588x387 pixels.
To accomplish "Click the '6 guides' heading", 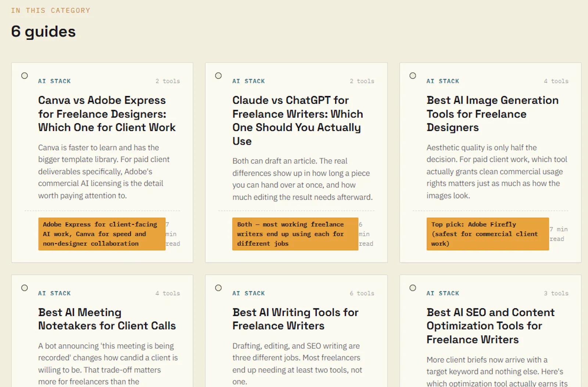I will (x=43, y=32).
